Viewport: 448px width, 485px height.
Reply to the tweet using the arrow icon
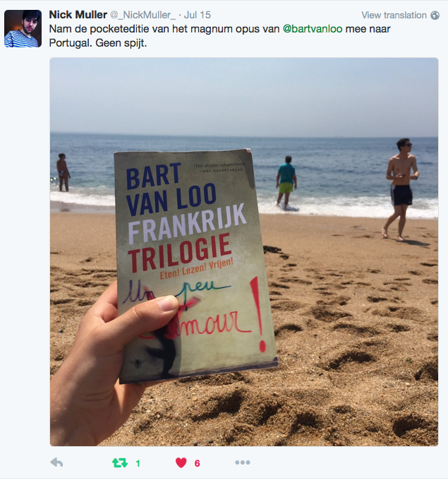[56, 462]
